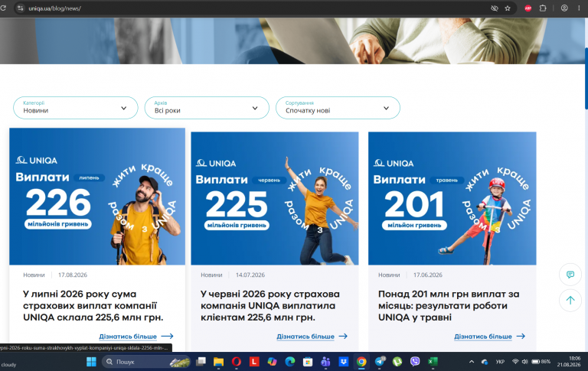Click the Новини tag beside the 17.06.2026 date
Viewport: 588px width, 371px height.
pos(389,275)
